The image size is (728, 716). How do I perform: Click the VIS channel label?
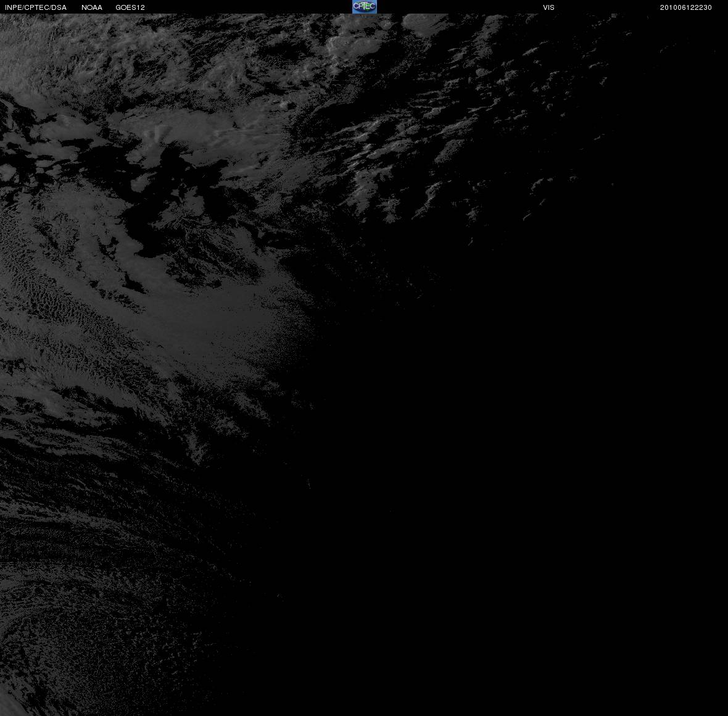click(548, 7)
